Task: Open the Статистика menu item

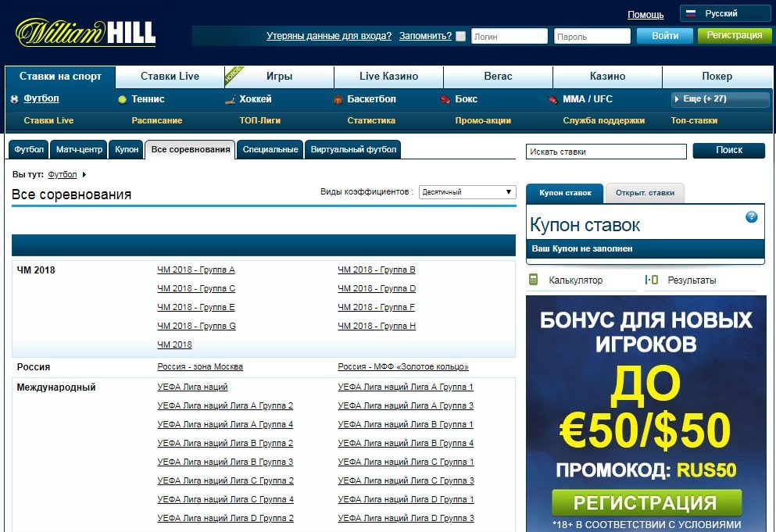Action: pyautogui.click(x=371, y=121)
